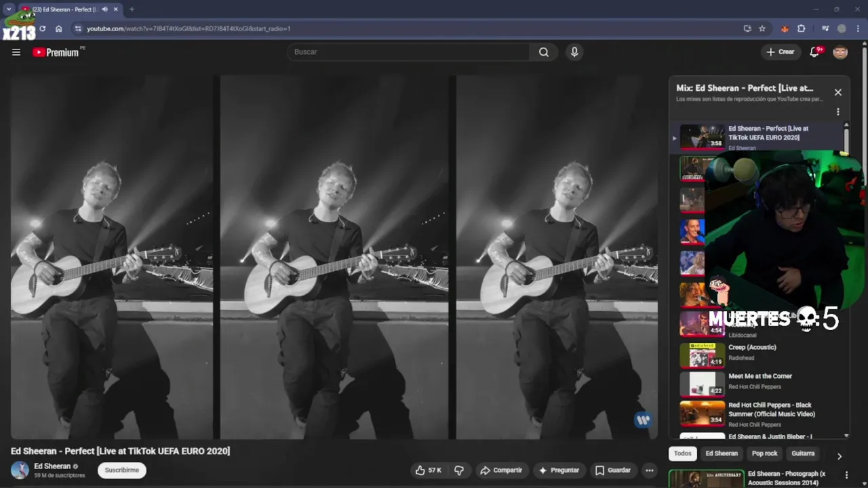The height and width of the screenshot is (488, 868).
Task: Click the video title text
Action: pos(120,451)
